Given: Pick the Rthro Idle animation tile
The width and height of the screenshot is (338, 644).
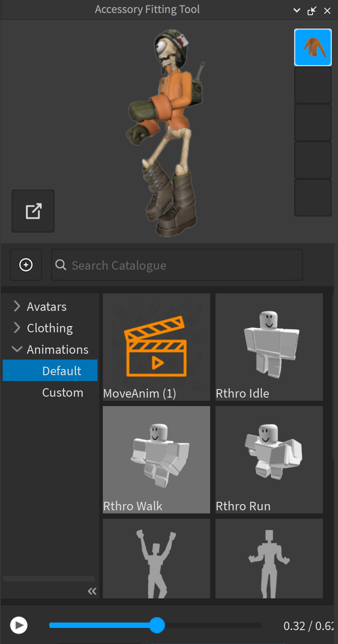Looking at the screenshot, I should (x=269, y=347).
